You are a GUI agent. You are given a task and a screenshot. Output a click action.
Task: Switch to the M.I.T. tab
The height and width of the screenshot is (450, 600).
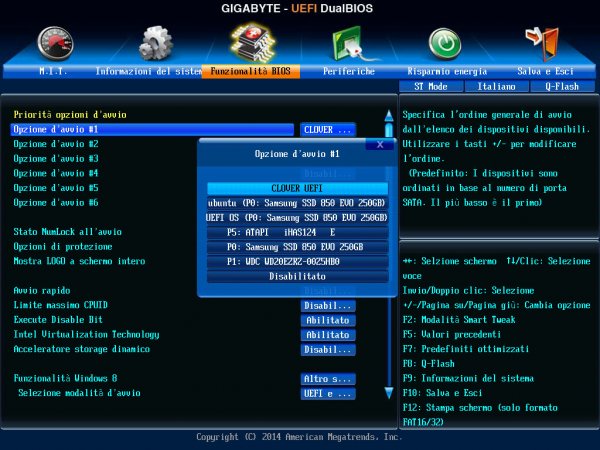click(x=53, y=72)
